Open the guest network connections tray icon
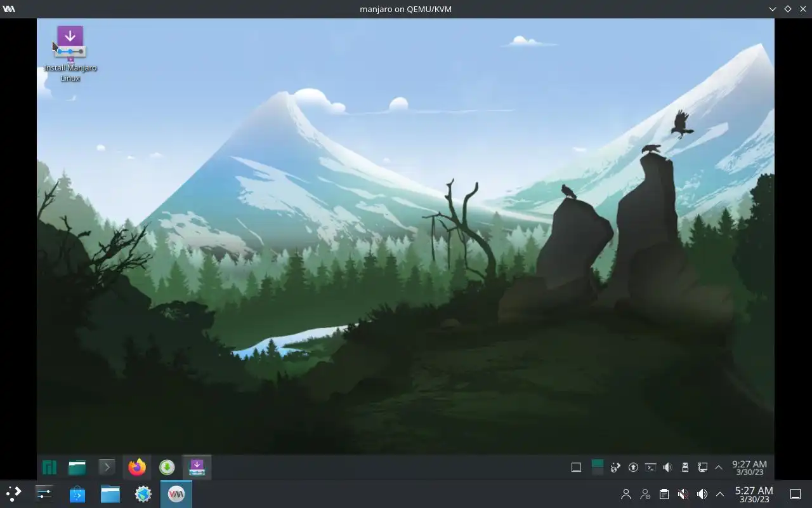 702,468
